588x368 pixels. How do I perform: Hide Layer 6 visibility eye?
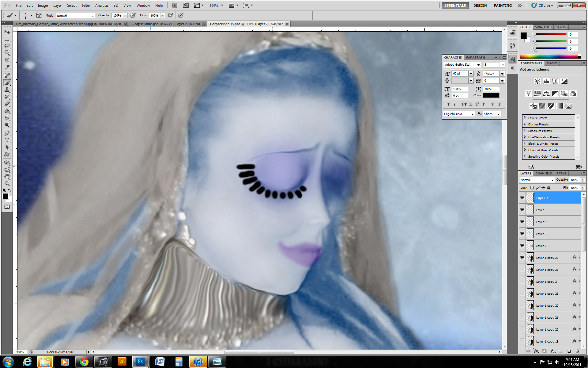522,245
